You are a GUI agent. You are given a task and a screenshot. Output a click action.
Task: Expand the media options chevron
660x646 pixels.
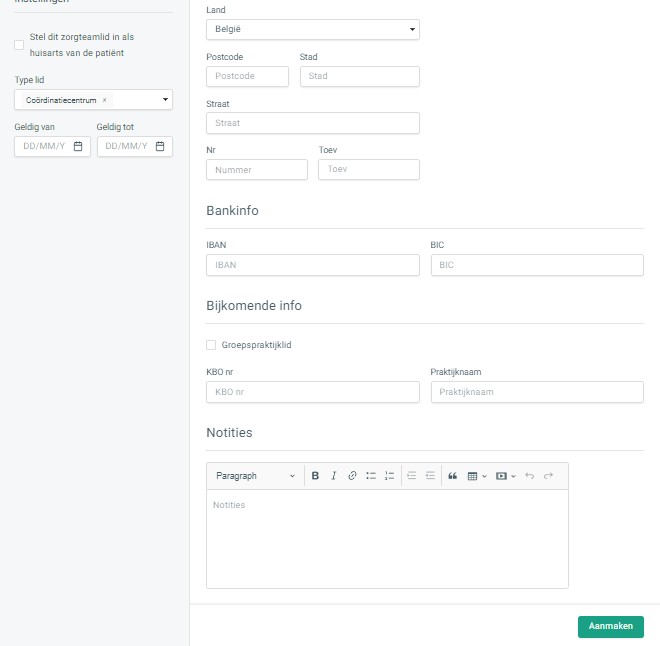(513, 476)
